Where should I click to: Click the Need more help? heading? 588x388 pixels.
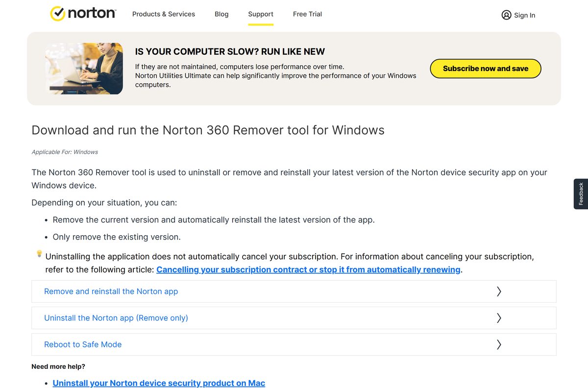58,366
